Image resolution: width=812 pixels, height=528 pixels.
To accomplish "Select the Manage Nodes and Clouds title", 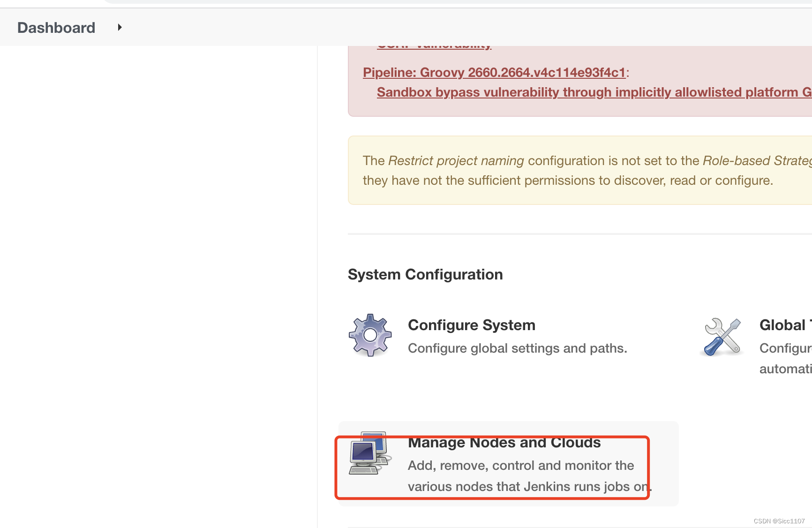I will [x=504, y=442].
